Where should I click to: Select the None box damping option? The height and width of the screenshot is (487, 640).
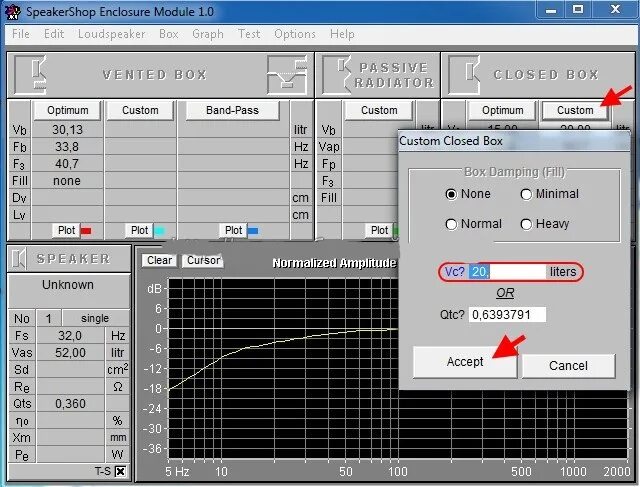[451, 194]
